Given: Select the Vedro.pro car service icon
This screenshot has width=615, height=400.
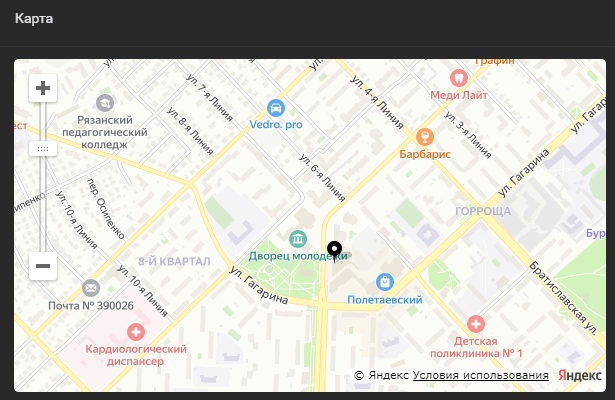Looking at the screenshot, I should pos(276,108).
